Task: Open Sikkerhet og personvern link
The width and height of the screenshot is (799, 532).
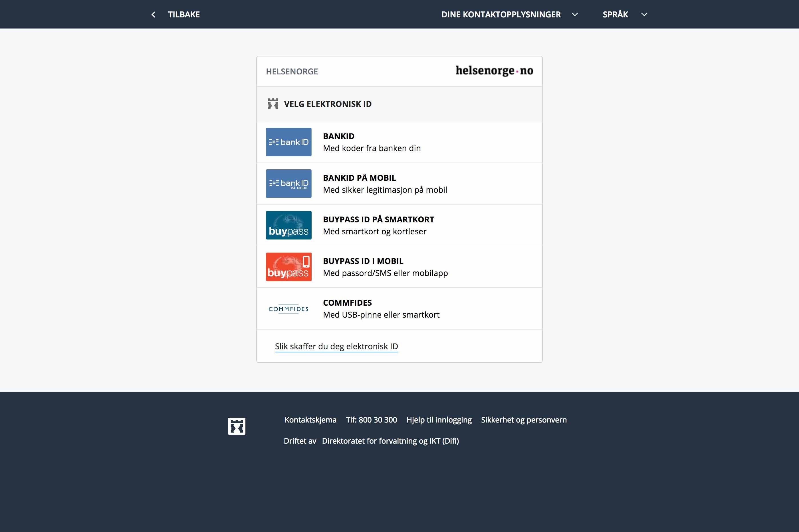Action: (524, 420)
